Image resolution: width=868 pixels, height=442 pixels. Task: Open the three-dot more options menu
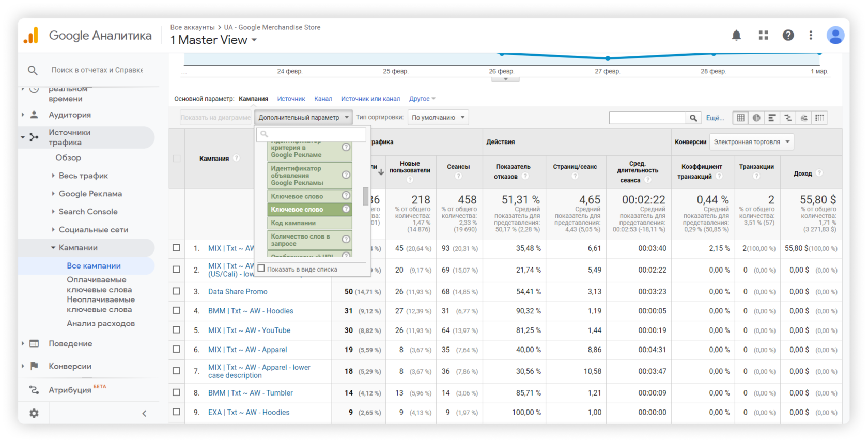(x=811, y=35)
